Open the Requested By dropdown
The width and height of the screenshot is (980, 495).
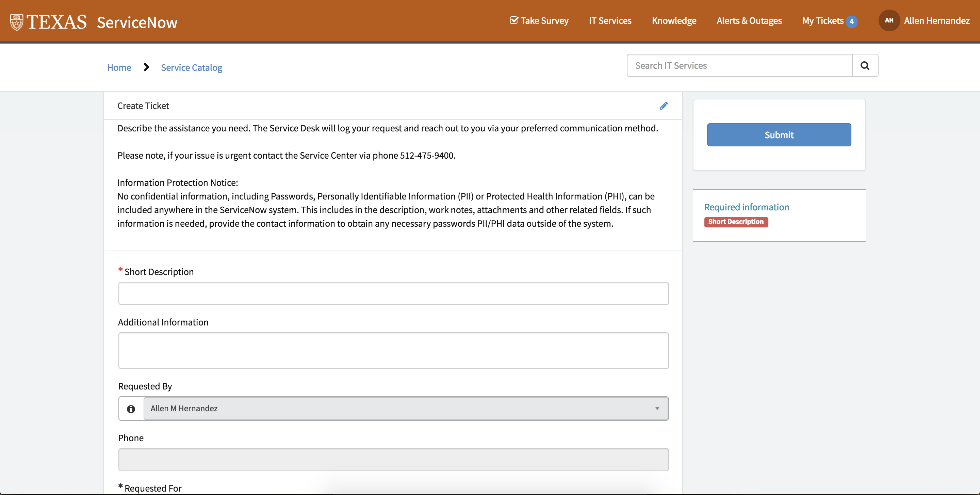pyautogui.click(x=399, y=408)
